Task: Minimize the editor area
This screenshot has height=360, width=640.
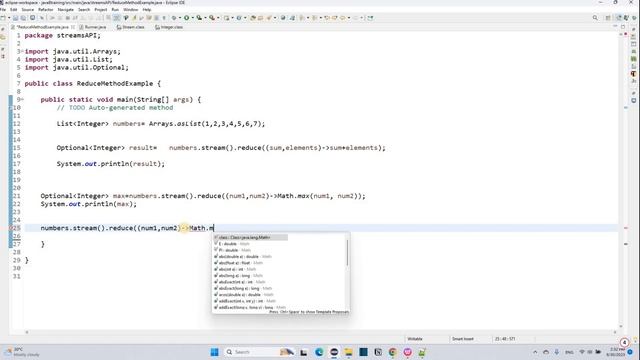Action: (615, 27)
